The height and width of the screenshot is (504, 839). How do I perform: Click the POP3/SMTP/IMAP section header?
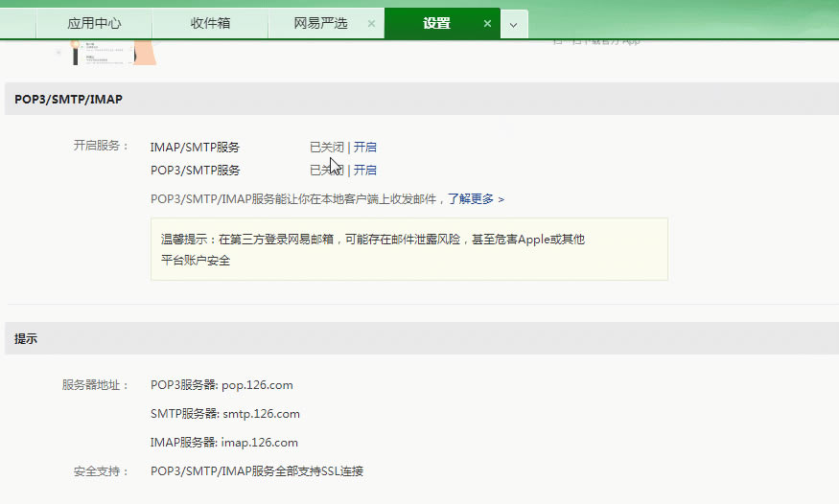pyautogui.click(x=68, y=99)
